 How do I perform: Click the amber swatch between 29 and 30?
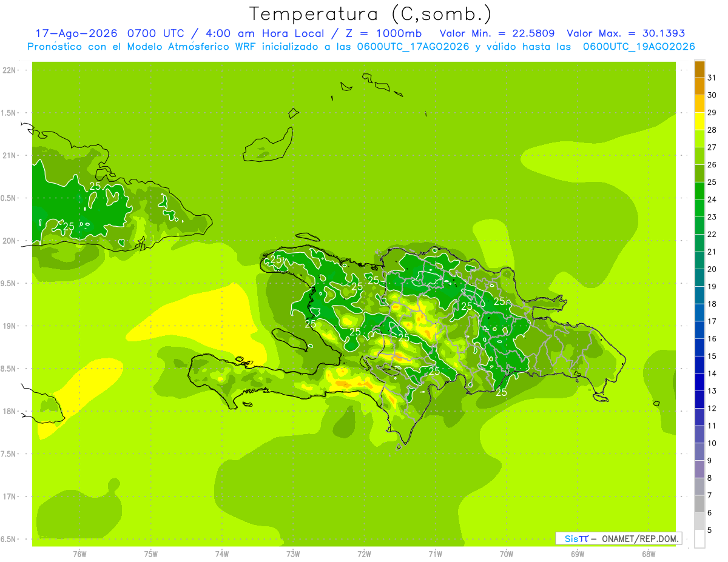pyautogui.click(x=699, y=104)
